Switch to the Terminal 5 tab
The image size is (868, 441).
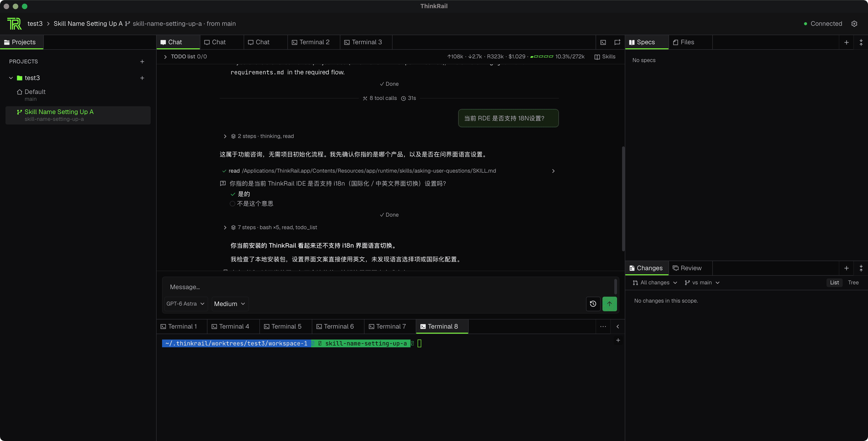pyautogui.click(x=286, y=326)
